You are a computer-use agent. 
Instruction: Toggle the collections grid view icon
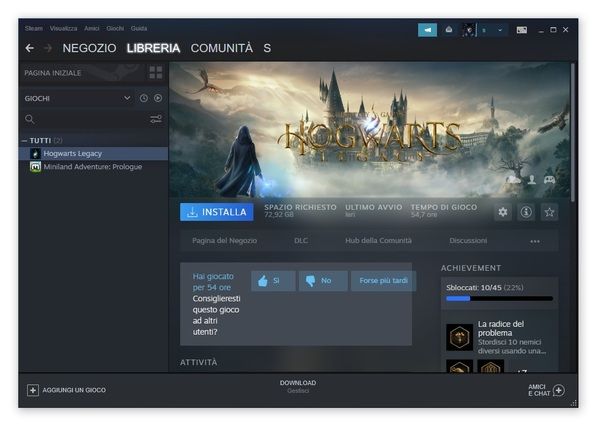(x=156, y=72)
